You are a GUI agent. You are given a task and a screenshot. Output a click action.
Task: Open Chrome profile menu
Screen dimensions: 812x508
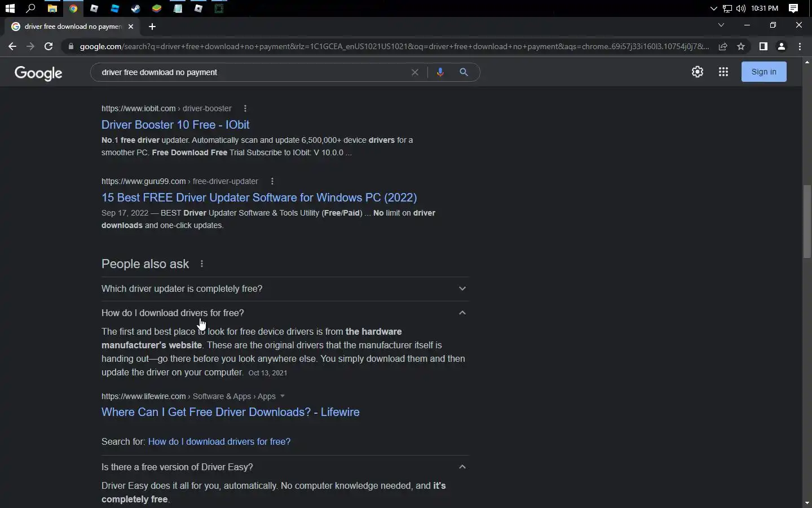click(x=782, y=46)
